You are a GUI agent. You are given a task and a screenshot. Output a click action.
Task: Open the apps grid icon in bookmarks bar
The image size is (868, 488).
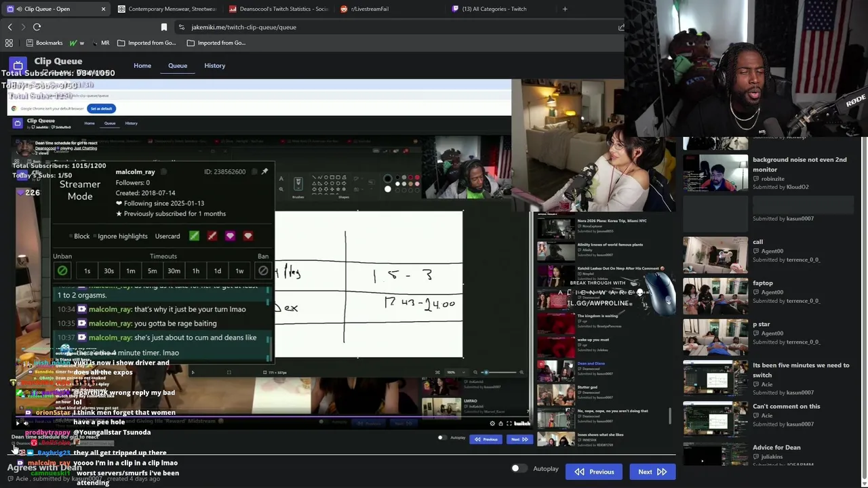coord(9,43)
